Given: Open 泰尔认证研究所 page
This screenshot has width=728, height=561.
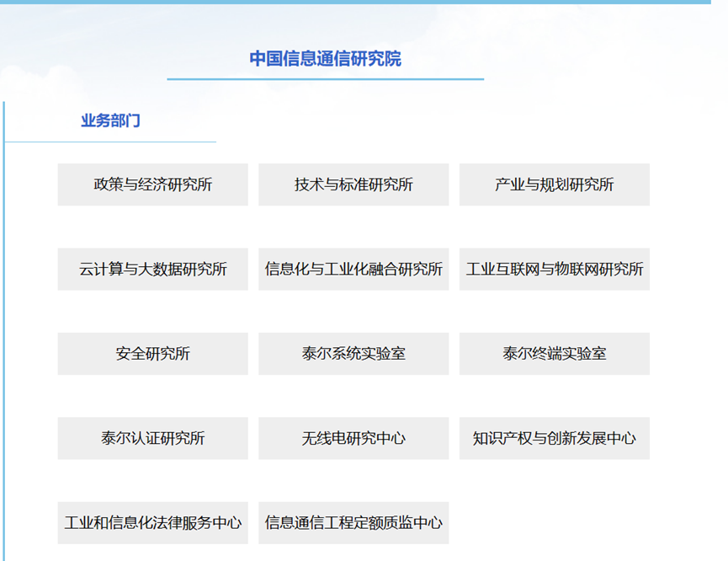Looking at the screenshot, I should click(x=152, y=438).
